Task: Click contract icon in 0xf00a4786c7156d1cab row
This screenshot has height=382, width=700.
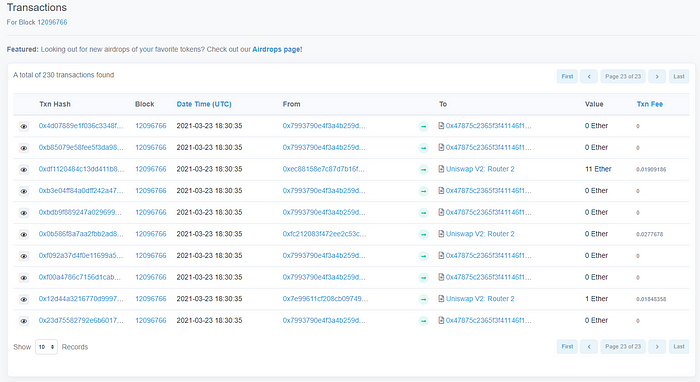Action: 441,277
